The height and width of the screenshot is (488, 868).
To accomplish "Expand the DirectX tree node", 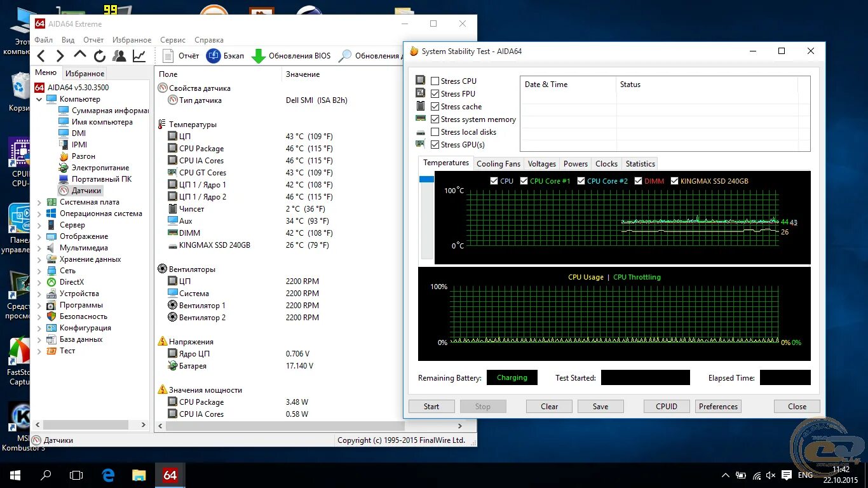I will click(x=39, y=282).
